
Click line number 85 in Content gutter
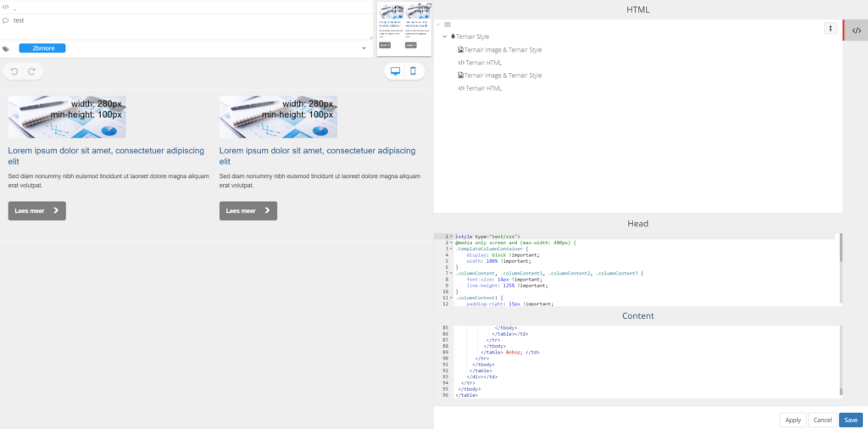click(x=445, y=328)
